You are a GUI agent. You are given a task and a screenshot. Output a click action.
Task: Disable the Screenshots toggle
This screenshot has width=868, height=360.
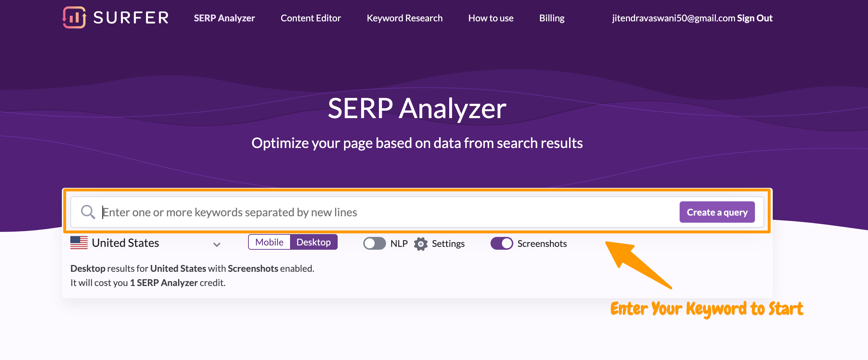502,244
